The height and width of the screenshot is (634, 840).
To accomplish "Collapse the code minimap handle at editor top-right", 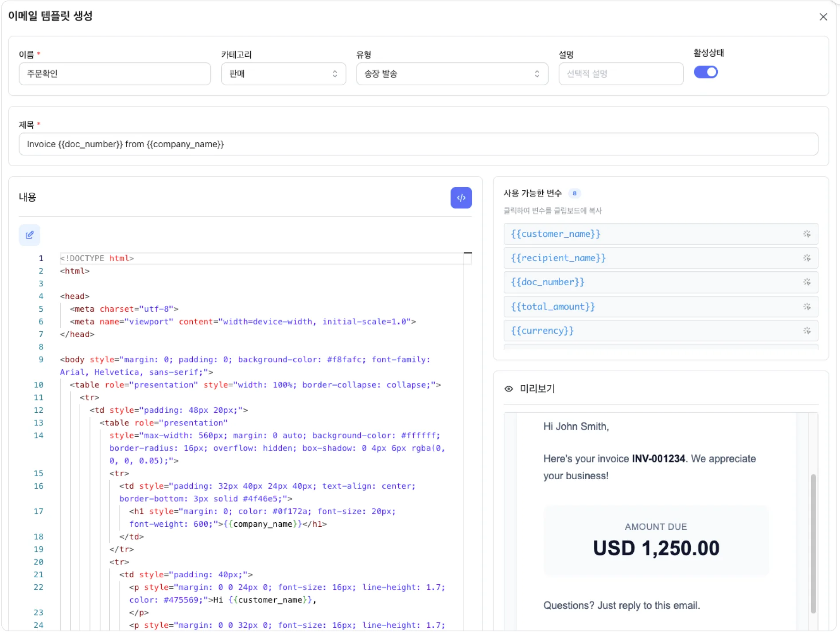I will pos(467,253).
